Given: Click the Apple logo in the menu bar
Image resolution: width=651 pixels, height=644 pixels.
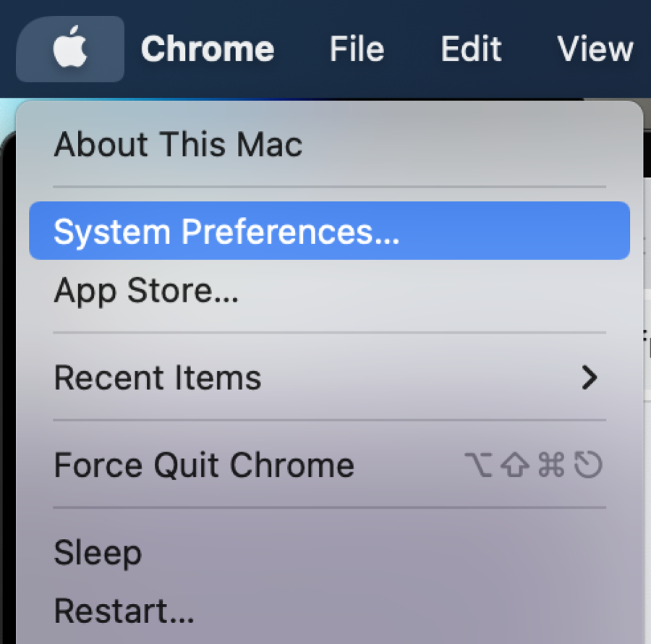Looking at the screenshot, I should (x=70, y=49).
